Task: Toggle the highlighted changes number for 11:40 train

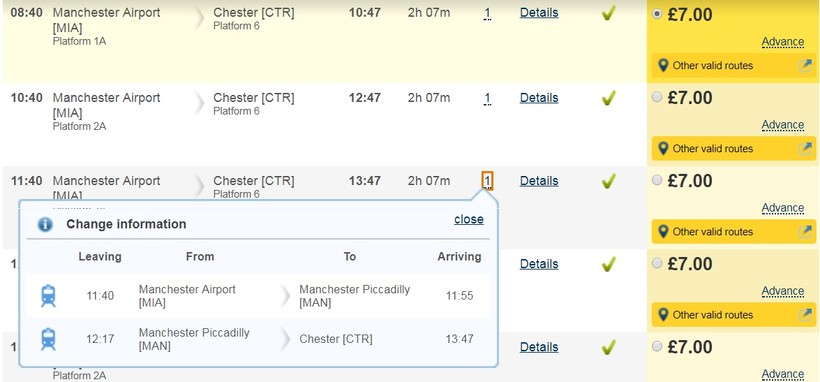Action: [487, 181]
